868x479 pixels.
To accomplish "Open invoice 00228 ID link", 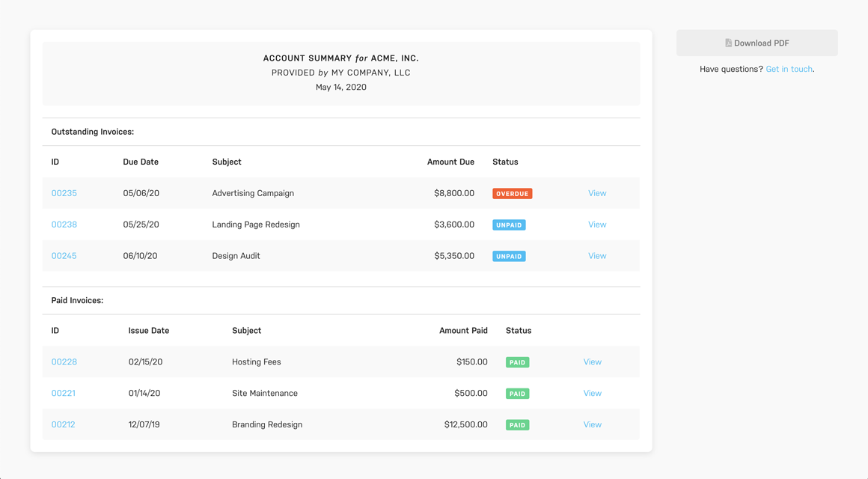I will pyautogui.click(x=64, y=362).
